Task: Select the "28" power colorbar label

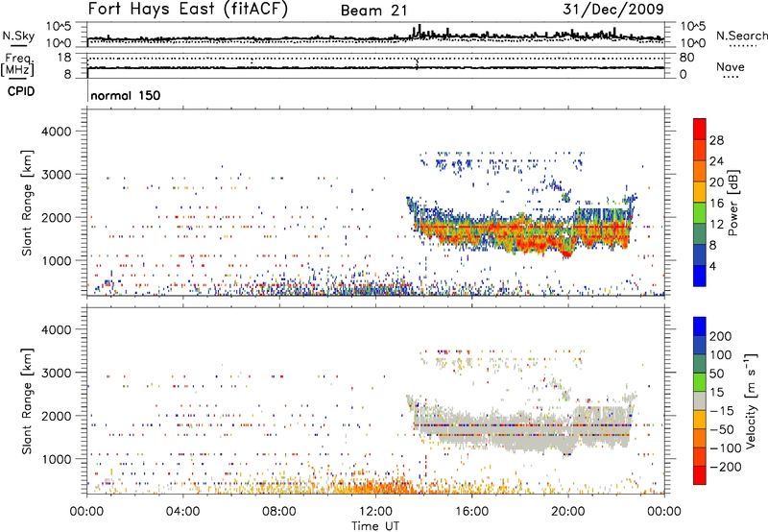Action: (x=716, y=140)
